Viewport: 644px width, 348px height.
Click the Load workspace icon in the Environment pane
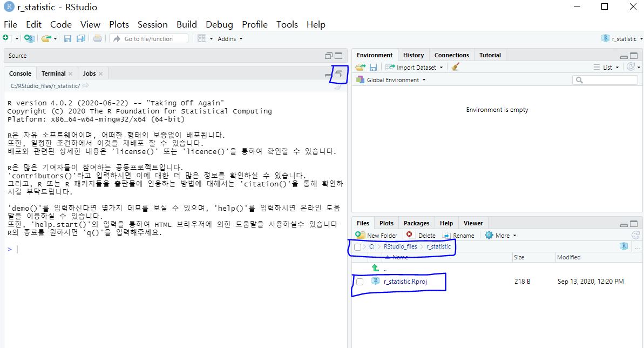pos(360,67)
